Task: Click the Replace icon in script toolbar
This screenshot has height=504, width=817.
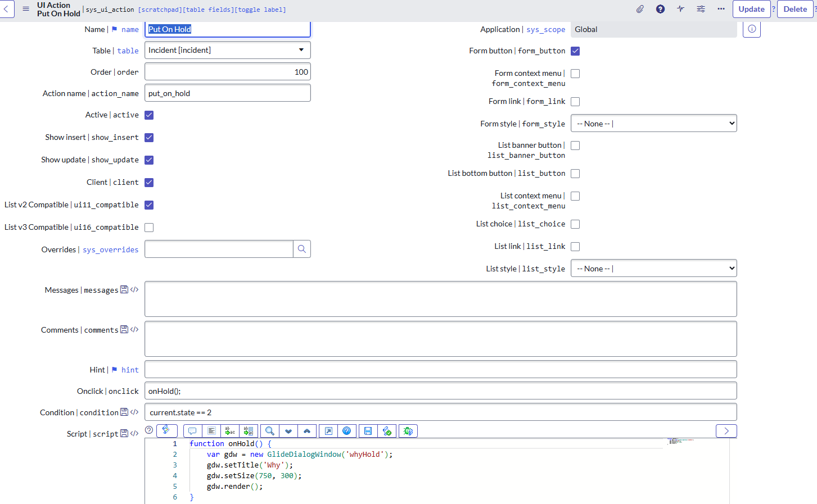Action: (230, 431)
